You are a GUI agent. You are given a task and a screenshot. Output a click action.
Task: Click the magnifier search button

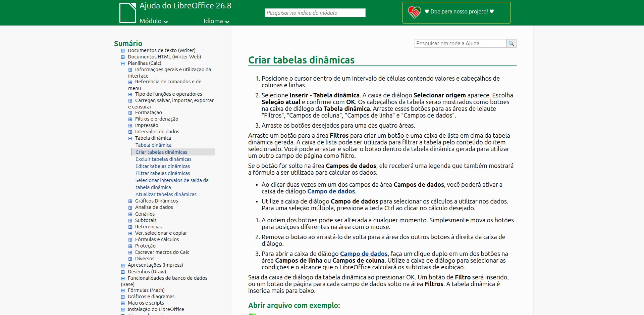click(511, 43)
